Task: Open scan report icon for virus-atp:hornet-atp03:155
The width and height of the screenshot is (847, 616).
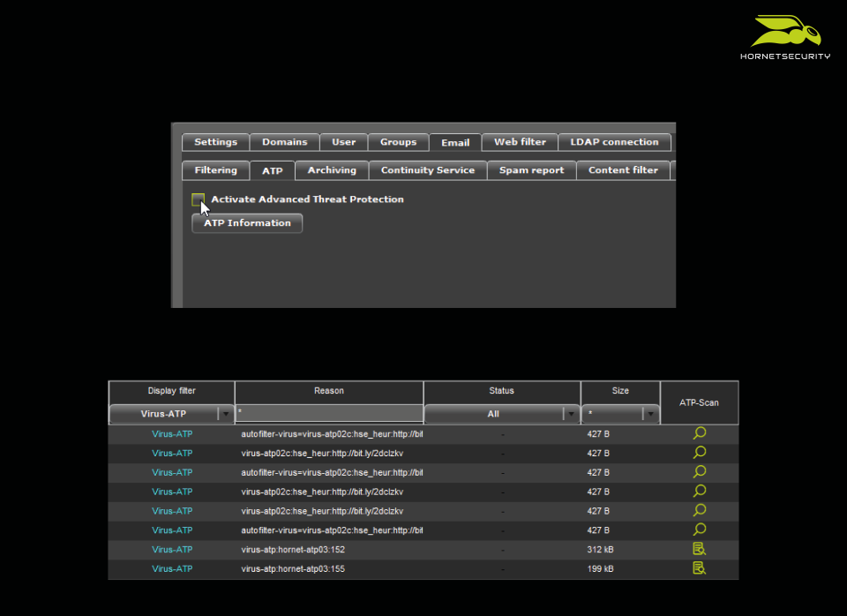Action: [699, 567]
